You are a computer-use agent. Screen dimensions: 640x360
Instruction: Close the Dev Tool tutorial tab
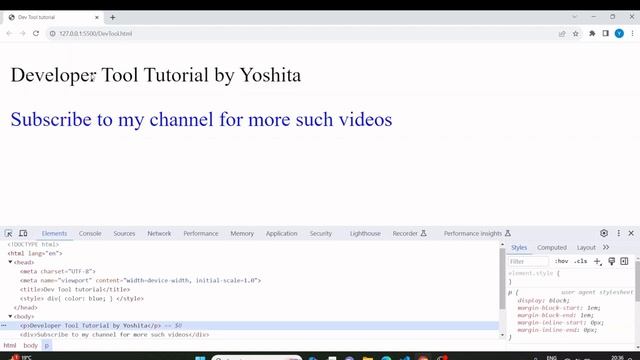point(97,17)
